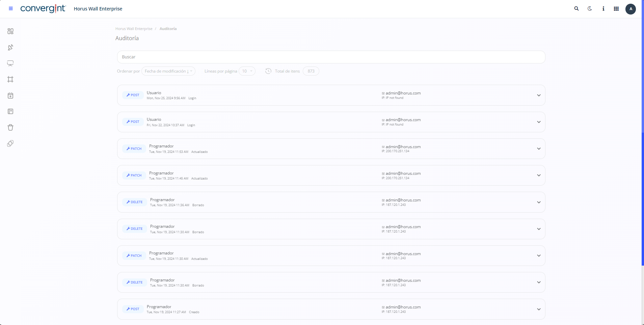Image resolution: width=644 pixels, height=325 pixels.
Task: Click the trash bin sidebar icon
Action: coord(10,128)
